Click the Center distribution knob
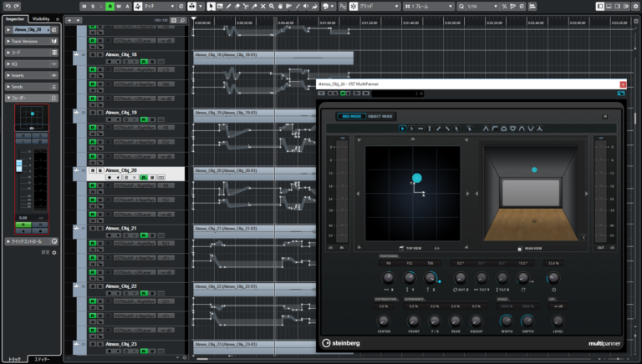The width and height of the screenshot is (642, 364). (x=384, y=321)
